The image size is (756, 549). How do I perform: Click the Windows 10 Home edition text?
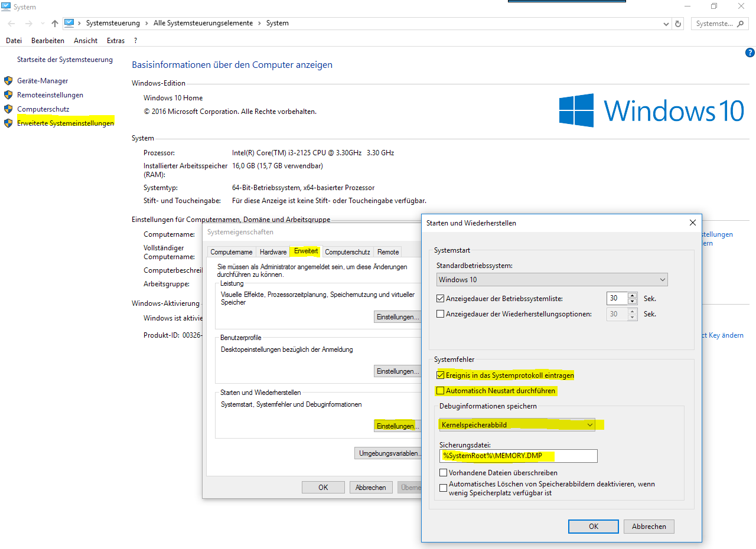tap(173, 98)
